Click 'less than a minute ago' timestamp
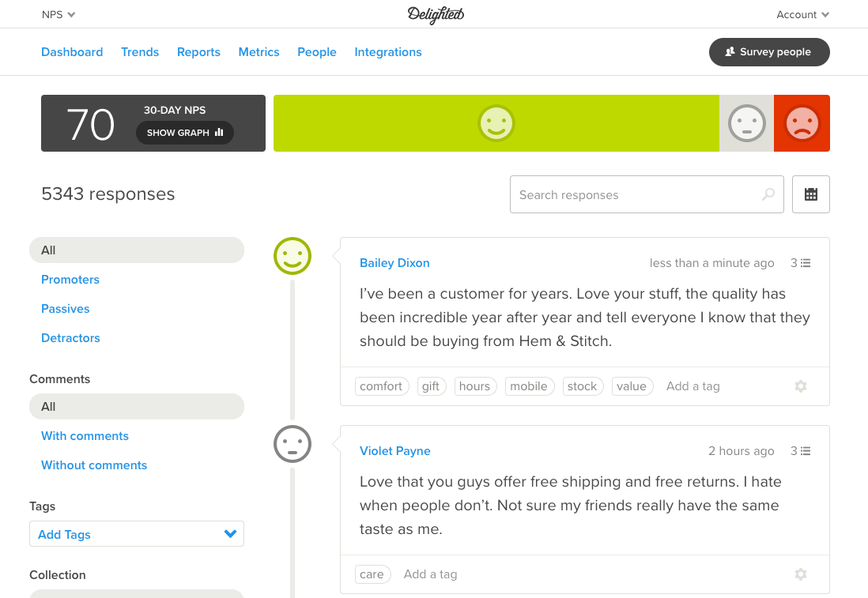This screenshot has height=598, width=868. (x=712, y=263)
